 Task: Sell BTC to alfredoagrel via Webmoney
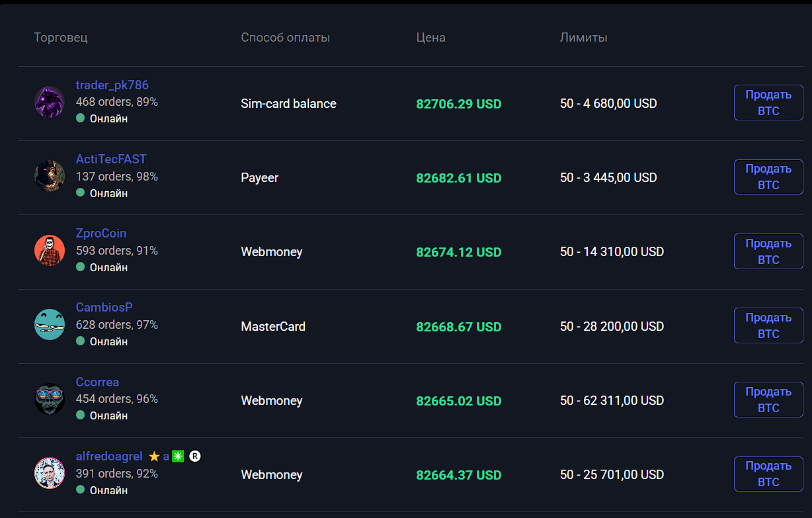tap(768, 474)
